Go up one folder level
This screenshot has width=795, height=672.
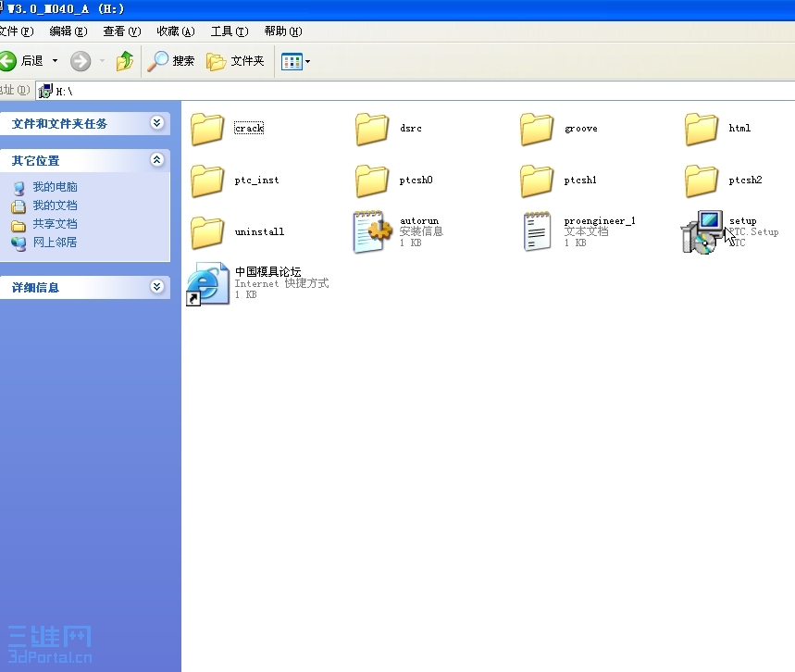(x=125, y=61)
